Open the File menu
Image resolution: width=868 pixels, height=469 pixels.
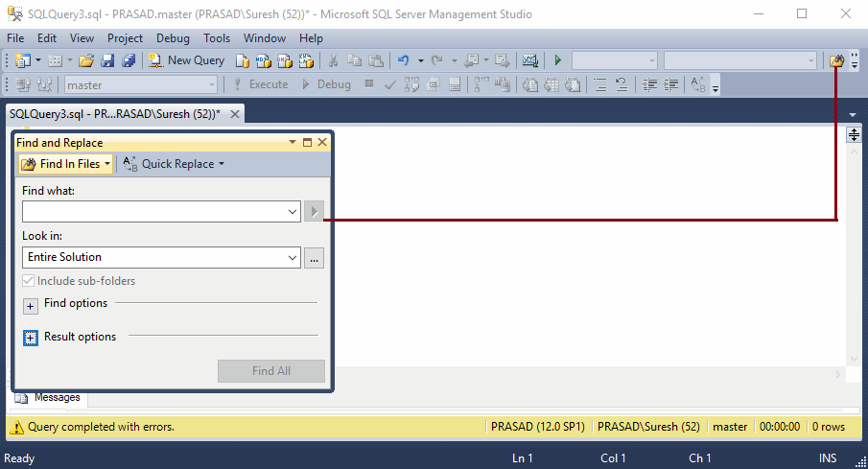(15, 38)
